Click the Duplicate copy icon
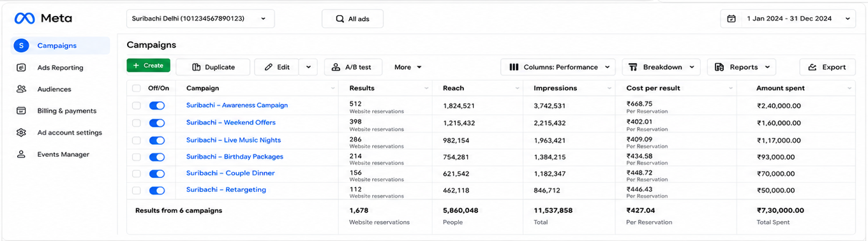This screenshot has width=868, height=241. (x=196, y=67)
